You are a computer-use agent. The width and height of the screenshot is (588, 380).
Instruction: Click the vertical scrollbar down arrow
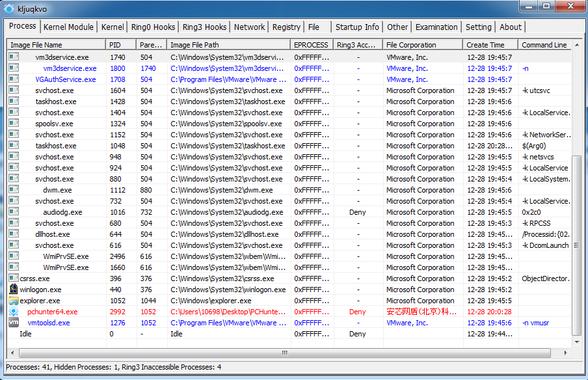point(577,342)
